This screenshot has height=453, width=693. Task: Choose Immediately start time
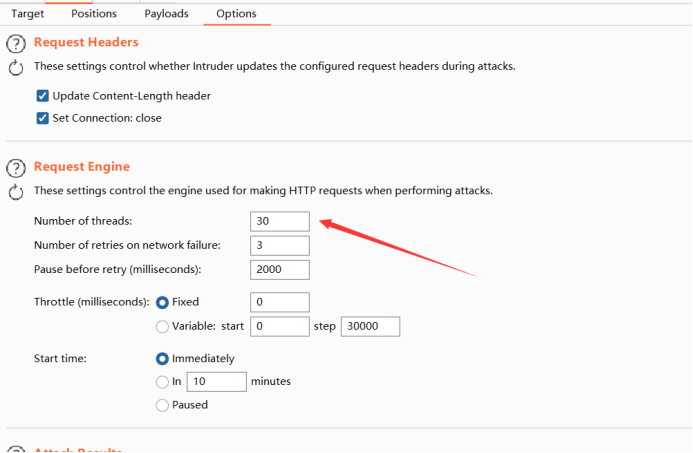(x=162, y=359)
